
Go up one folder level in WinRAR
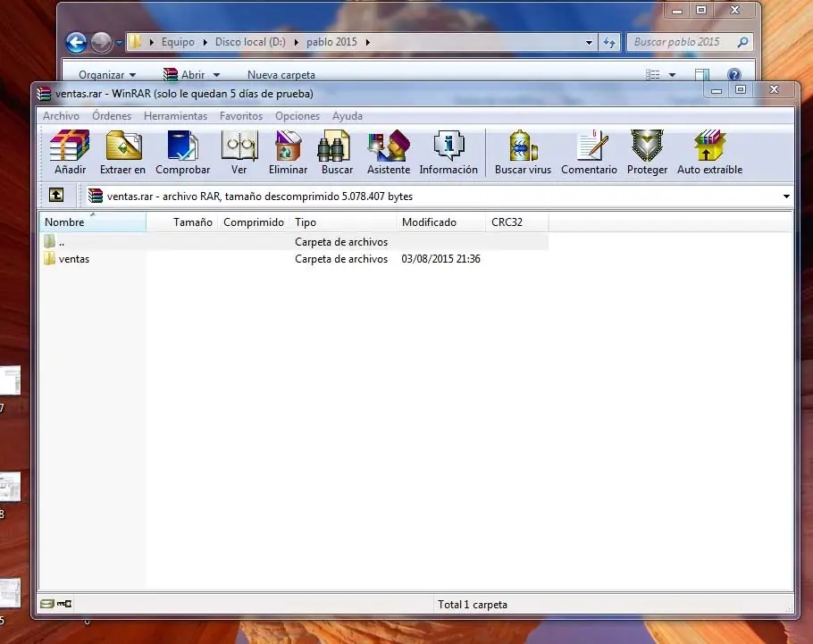(56, 195)
